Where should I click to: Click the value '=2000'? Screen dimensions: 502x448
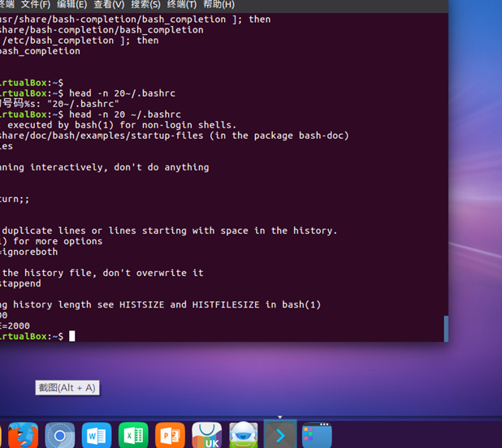pyautogui.click(x=16, y=325)
